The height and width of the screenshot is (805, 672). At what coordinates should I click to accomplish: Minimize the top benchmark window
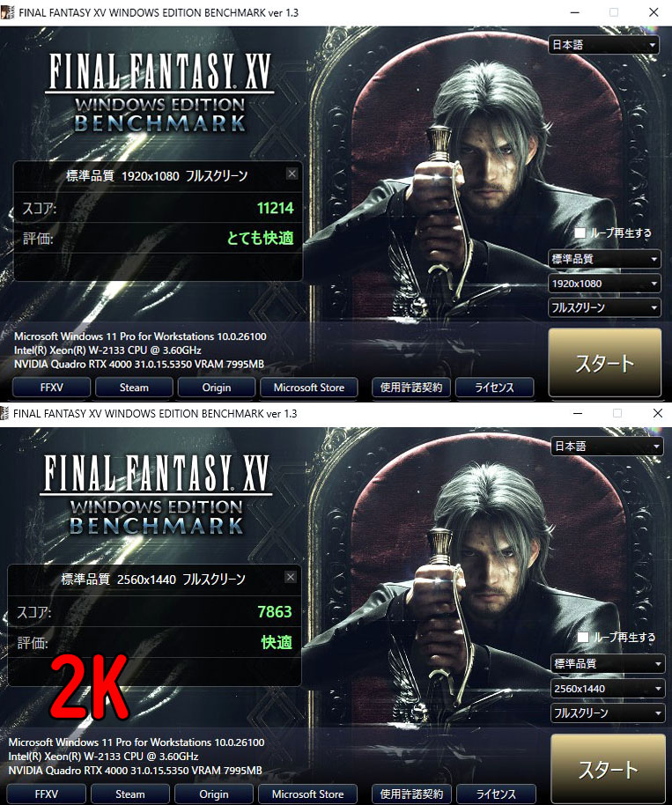[x=575, y=12]
